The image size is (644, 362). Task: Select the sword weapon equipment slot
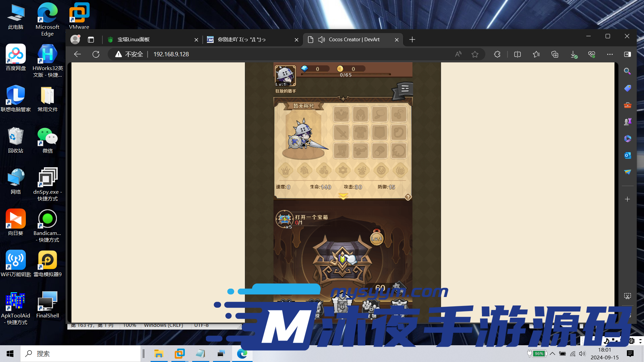341,133
